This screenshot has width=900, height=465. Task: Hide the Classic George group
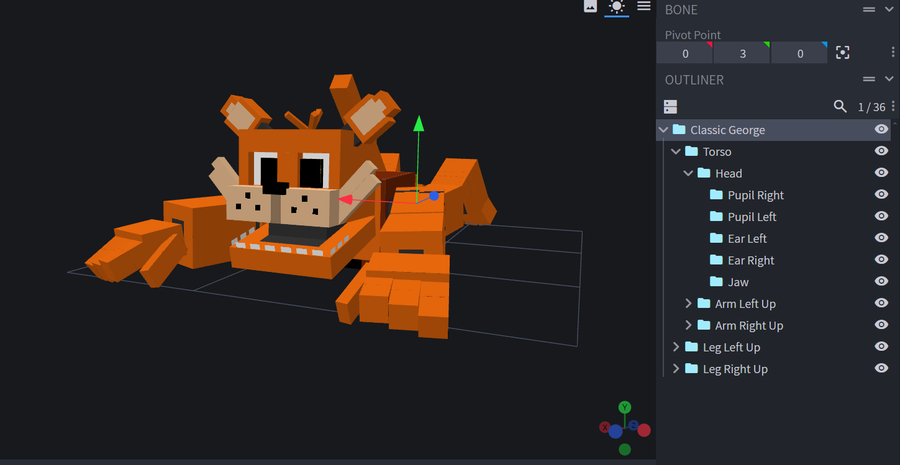pos(881,129)
